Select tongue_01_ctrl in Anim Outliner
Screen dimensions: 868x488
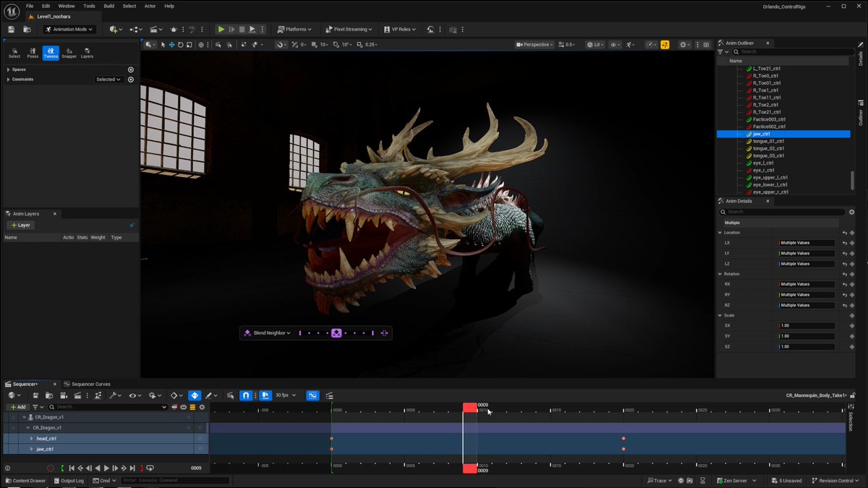pyautogui.click(x=768, y=141)
